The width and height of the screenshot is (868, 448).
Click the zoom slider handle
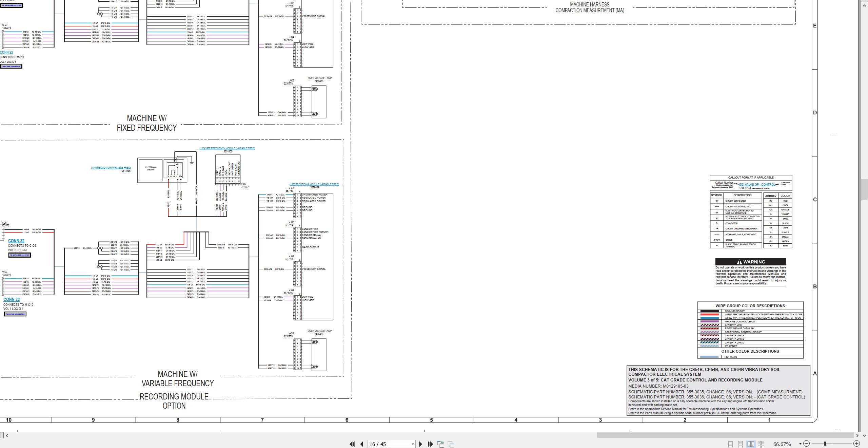(x=825, y=444)
